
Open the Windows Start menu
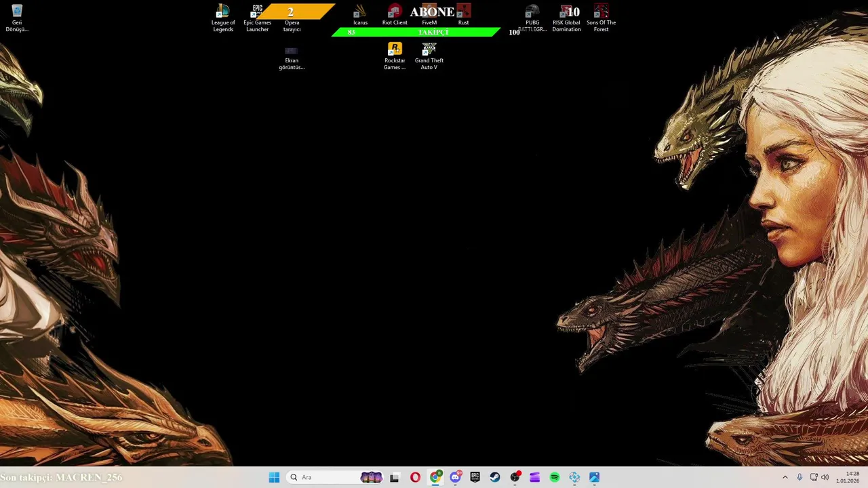click(274, 477)
